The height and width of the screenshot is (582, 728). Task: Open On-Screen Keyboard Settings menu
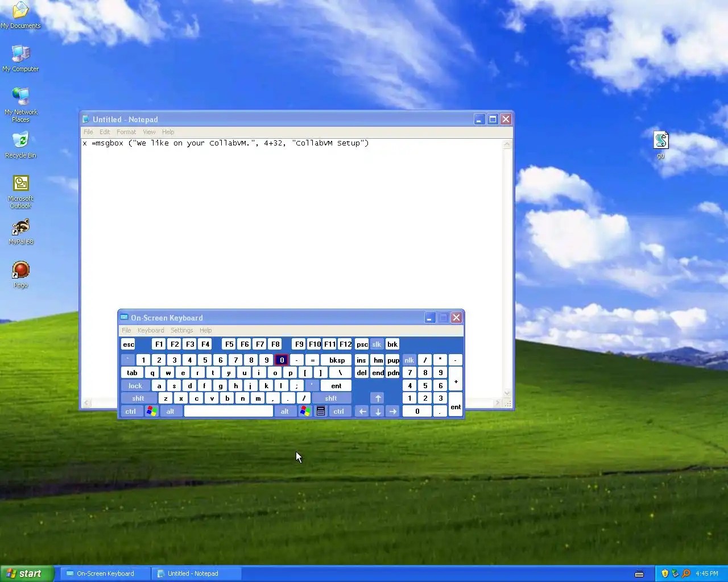click(182, 330)
